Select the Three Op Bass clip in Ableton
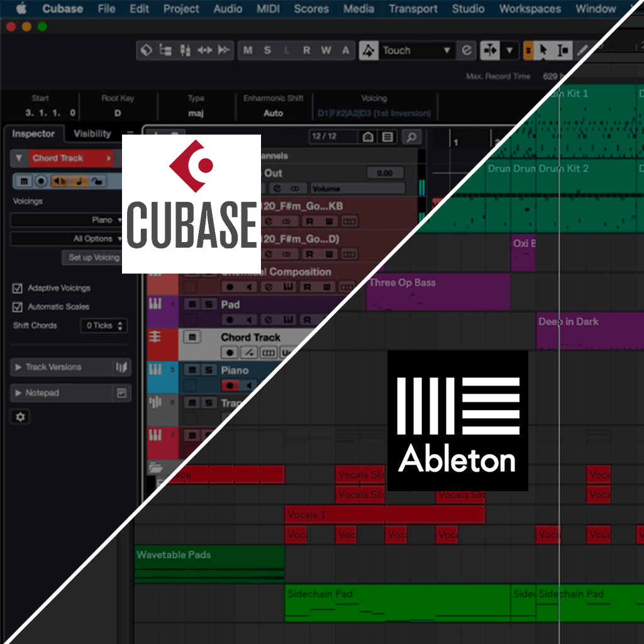This screenshot has width=644, height=644. (438, 292)
